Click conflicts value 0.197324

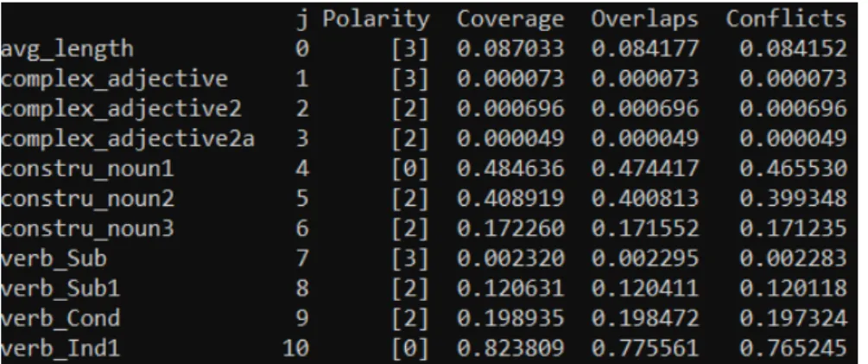793,318
